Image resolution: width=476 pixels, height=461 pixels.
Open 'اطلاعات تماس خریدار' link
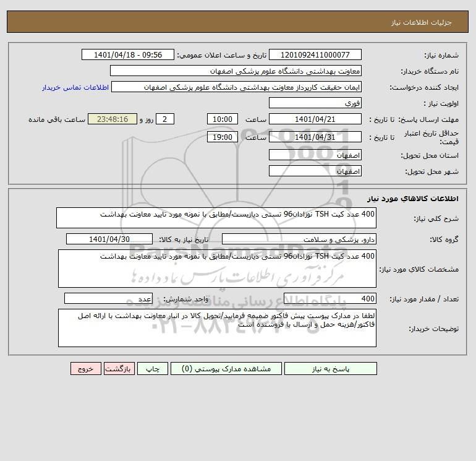[x=75, y=87]
